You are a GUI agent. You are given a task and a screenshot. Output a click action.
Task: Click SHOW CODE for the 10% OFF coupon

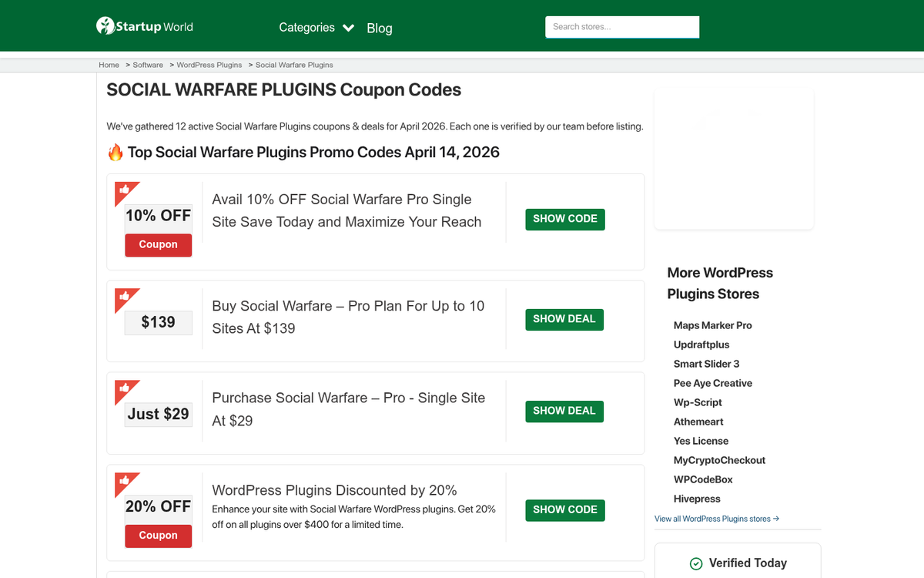564,219
